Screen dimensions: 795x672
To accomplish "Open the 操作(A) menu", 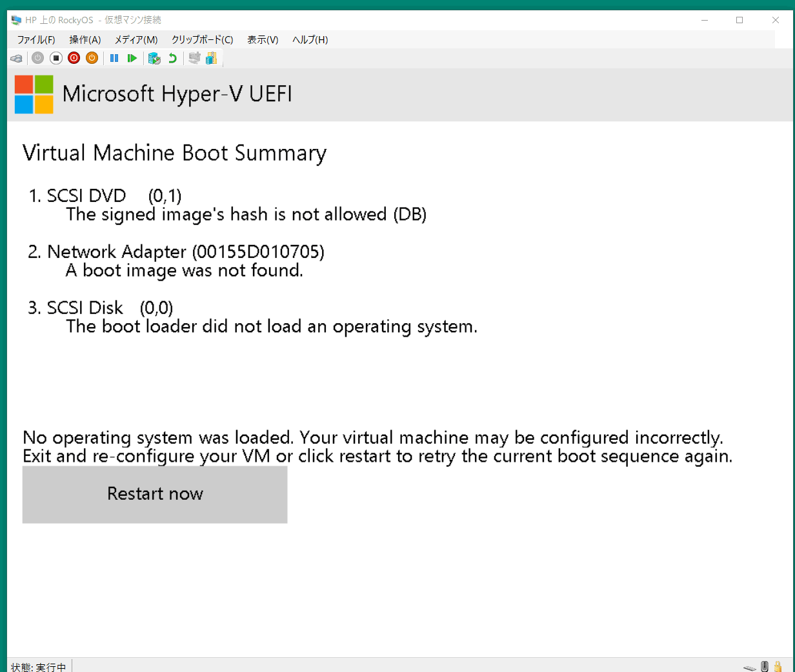I will click(85, 39).
